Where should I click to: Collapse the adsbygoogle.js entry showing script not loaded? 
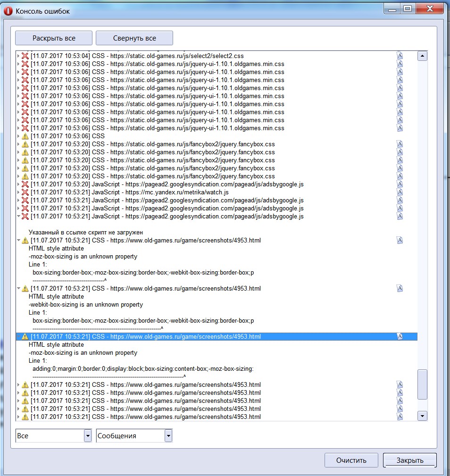pos(18,217)
